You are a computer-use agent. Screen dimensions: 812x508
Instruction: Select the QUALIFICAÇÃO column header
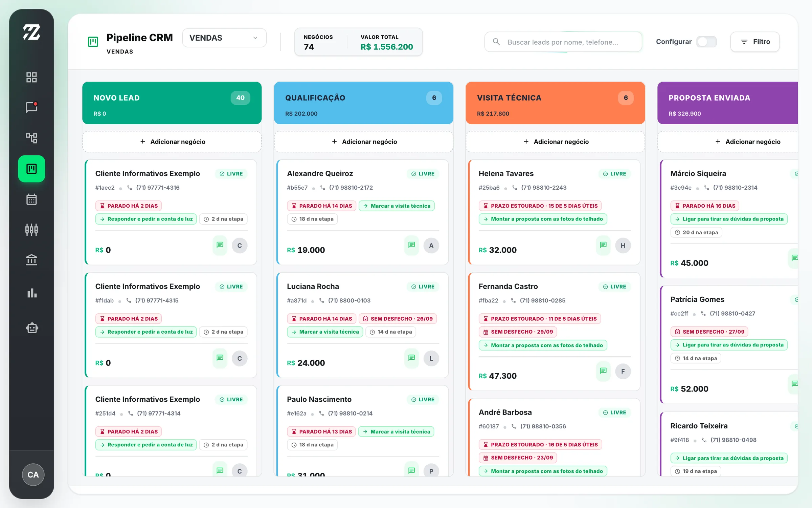(x=364, y=103)
